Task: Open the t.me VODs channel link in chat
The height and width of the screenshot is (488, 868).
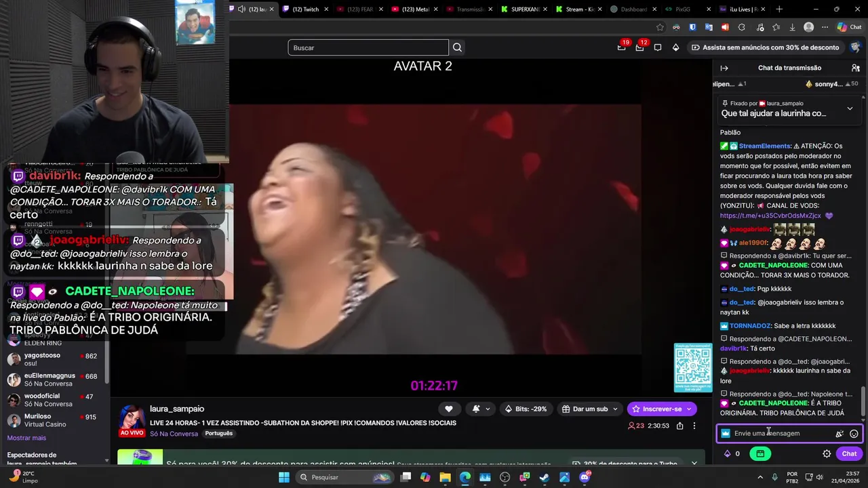Action: pos(770,216)
